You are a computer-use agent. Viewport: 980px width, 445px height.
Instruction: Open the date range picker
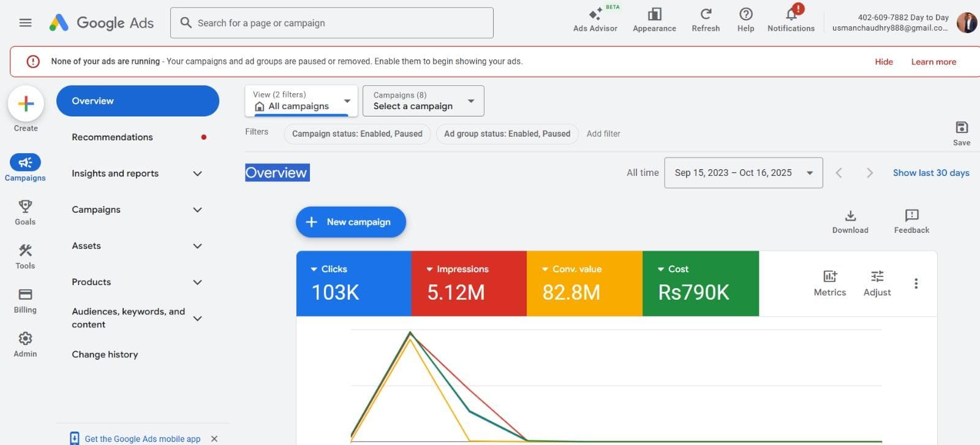[x=744, y=173]
